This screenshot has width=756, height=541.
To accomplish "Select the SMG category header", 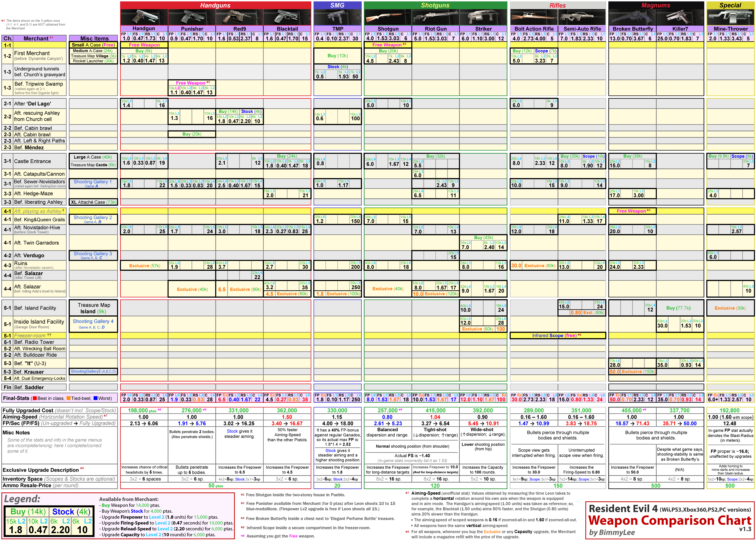I will tap(337, 5).
